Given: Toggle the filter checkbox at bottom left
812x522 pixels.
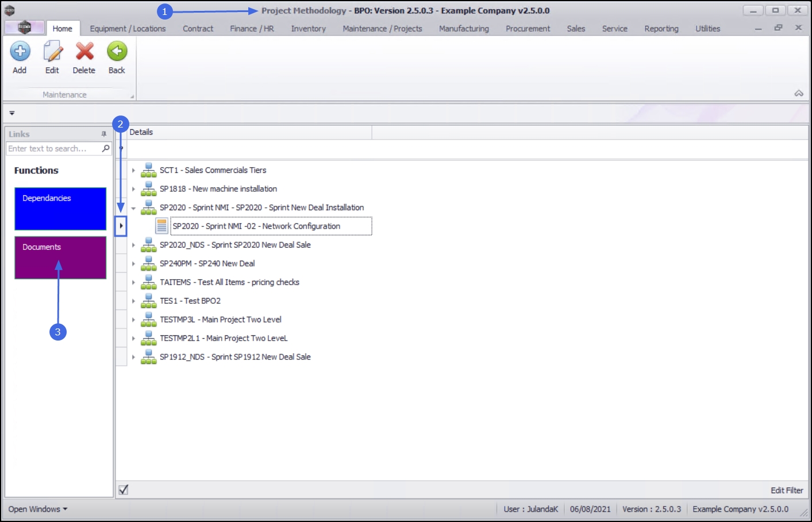Looking at the screenshot, I should tap(124, 490).
